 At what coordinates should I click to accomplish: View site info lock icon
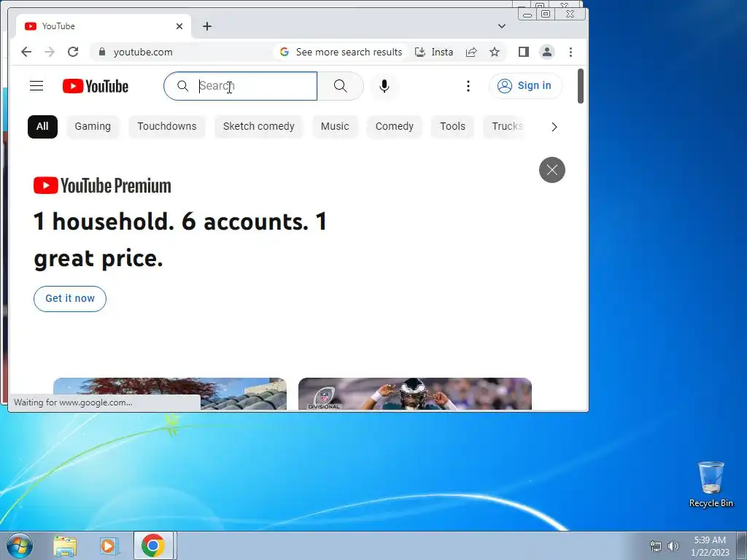(102, 52)
